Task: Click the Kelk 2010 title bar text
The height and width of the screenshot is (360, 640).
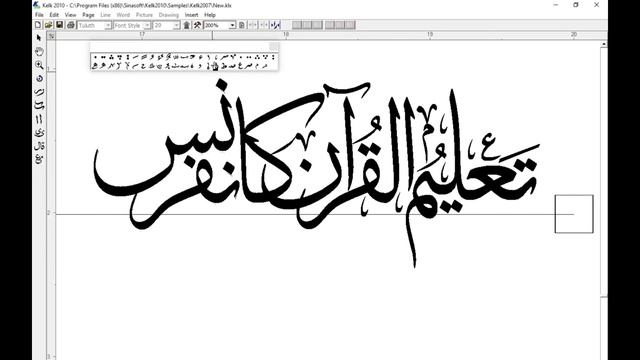Action: 137,5
